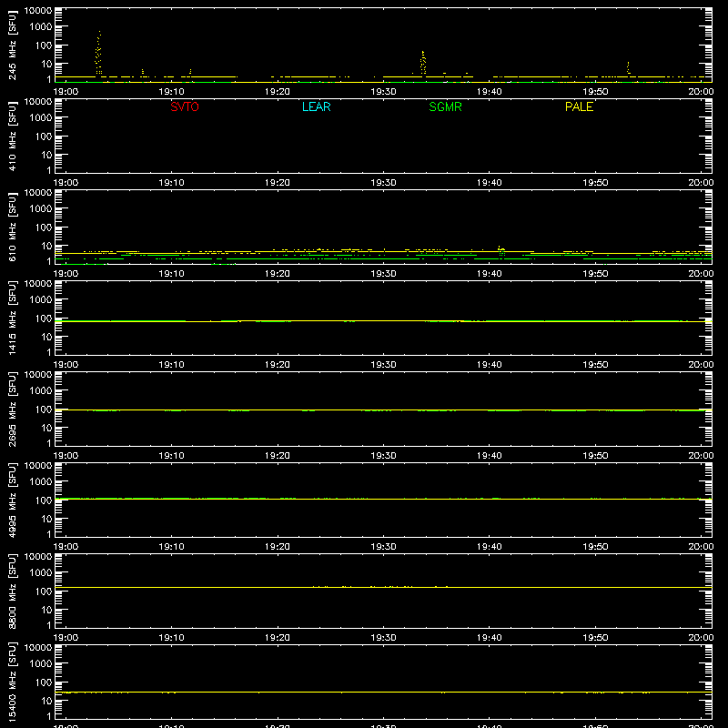Click the small 245 MHz spike near 19:53
Screen dimensions: 728x728
click(628, 67)
